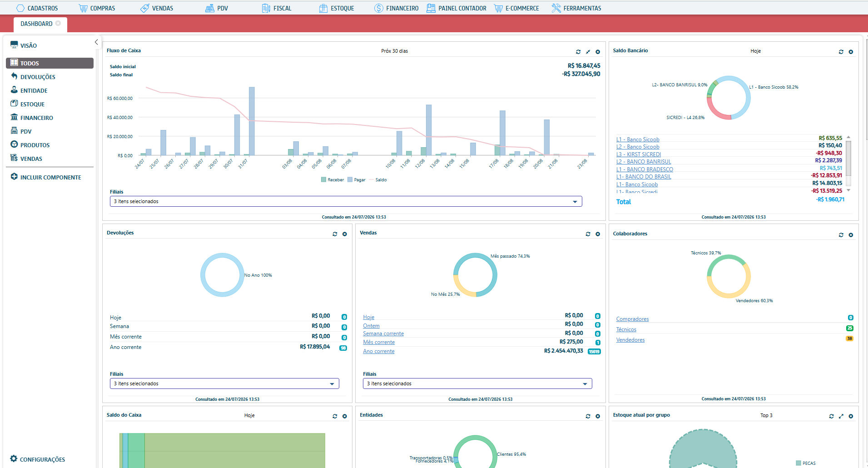Open Devoluções widget settings
Viewport: 868px width, 468px height.
tap(345, 234)
